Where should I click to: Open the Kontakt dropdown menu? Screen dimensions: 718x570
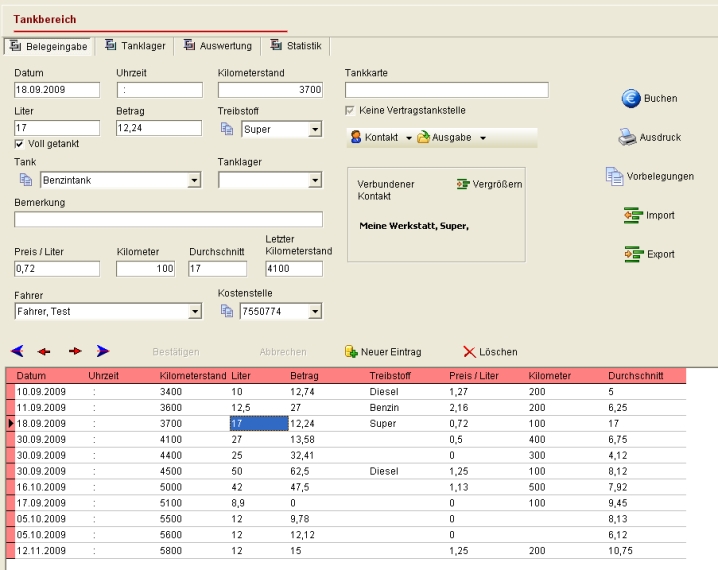click(380, 137)
